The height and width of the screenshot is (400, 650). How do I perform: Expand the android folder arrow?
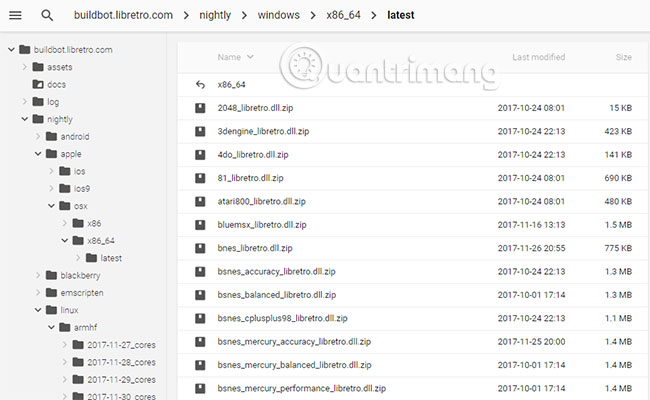click(x=38, y=137)
